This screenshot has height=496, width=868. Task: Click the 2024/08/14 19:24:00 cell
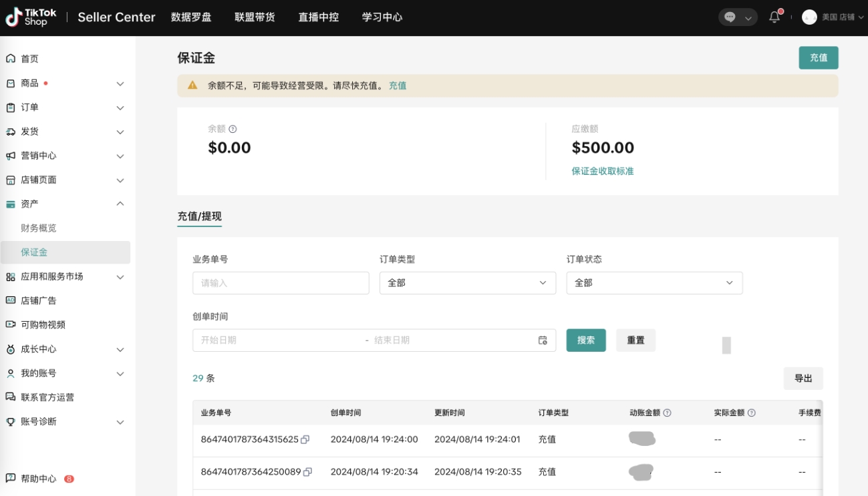374,439
